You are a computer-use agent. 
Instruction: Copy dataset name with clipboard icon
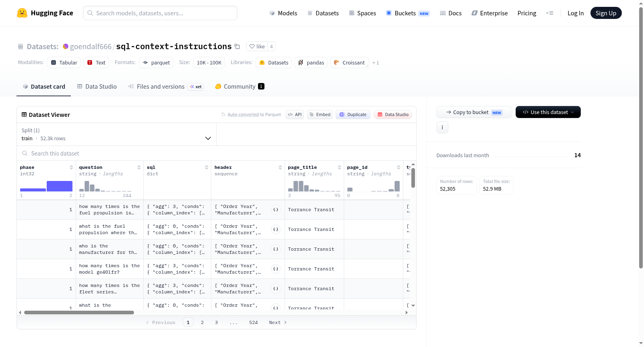coord(237,46)
